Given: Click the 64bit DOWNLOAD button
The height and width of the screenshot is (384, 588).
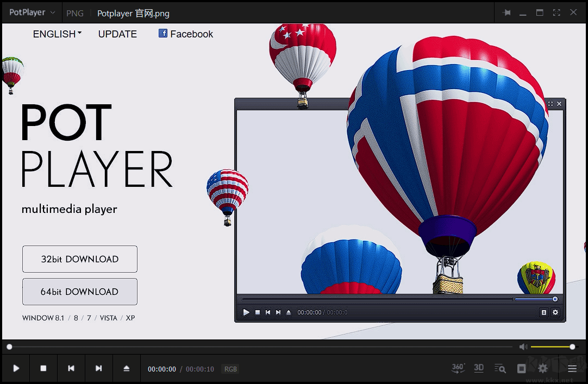Looking at the screenshot, I should pos(79,292).
